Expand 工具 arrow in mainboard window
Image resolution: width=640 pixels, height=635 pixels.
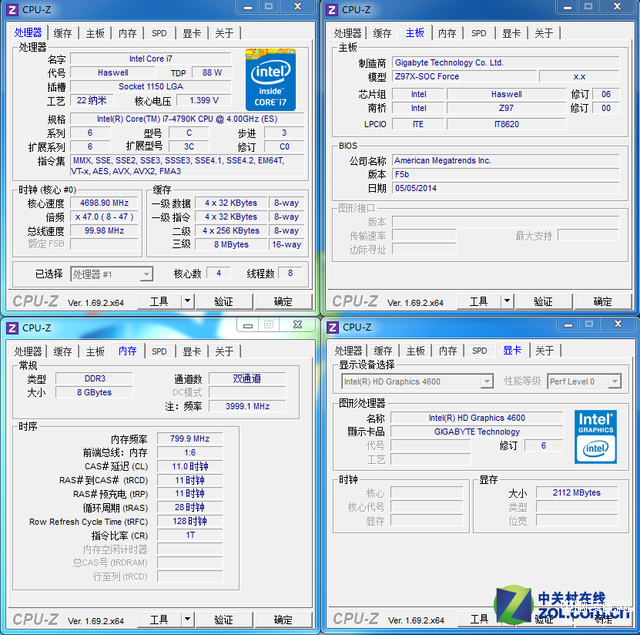(507, 302)
